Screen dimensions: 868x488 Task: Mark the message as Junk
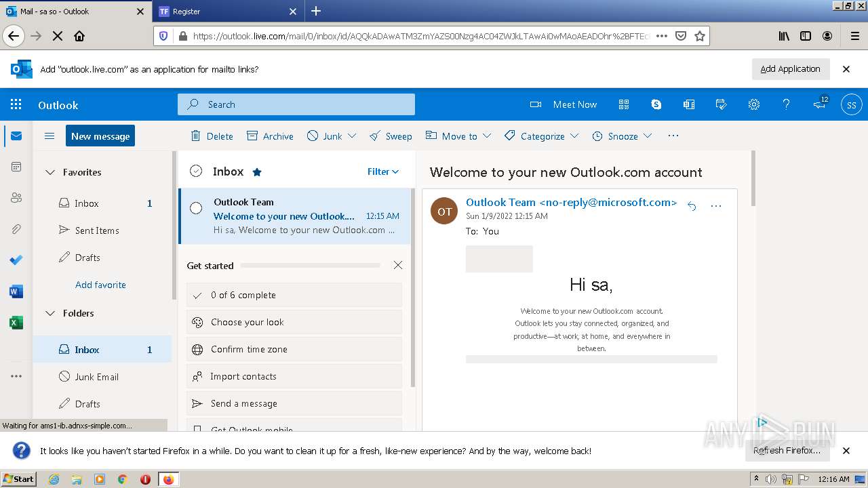point(324,136)
